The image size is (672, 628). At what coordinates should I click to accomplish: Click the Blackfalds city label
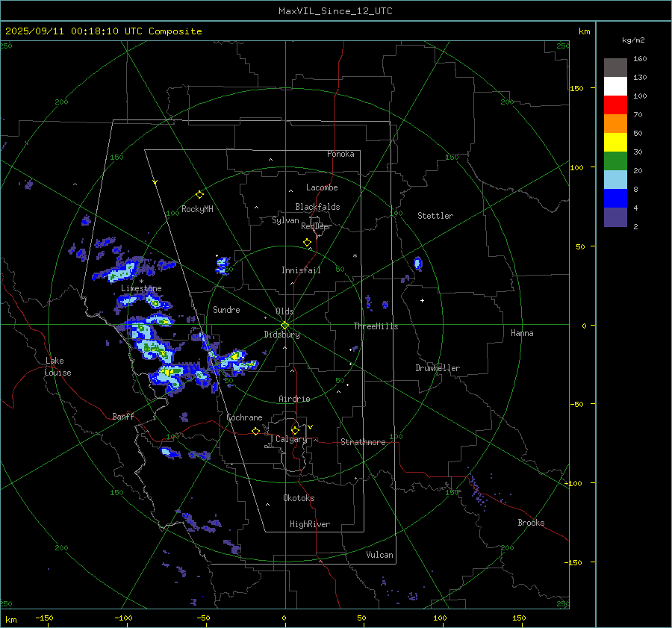coord(317,207)
